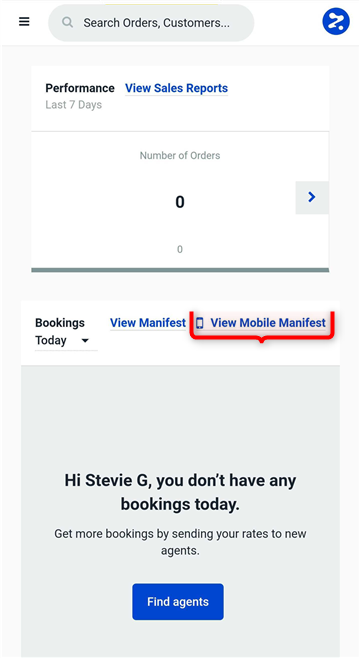Click the Performance section heading
The image size is (360, 658).
80,88
